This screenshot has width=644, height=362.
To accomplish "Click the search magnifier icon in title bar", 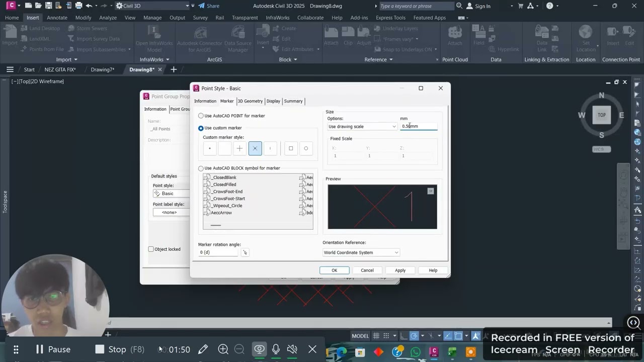I will 459,6.
